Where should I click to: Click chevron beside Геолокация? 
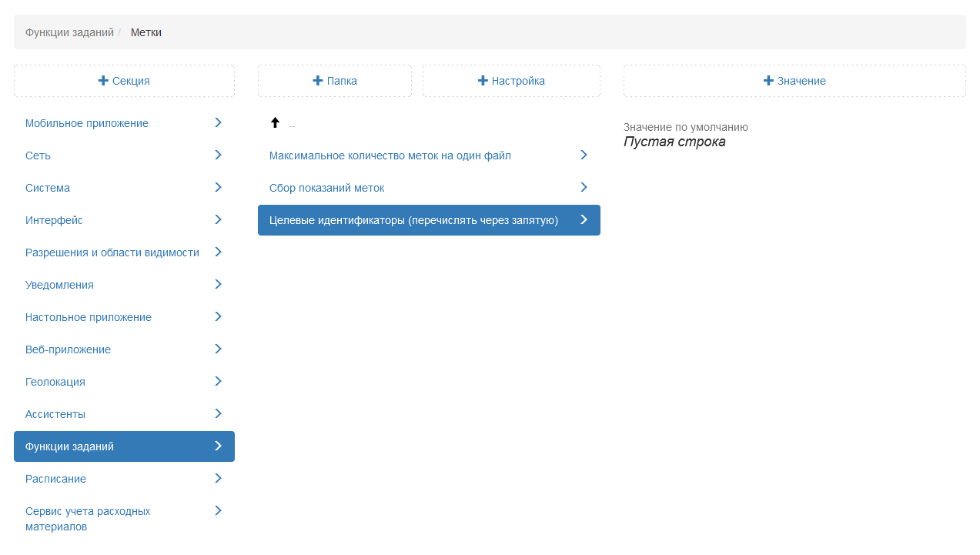218,381
